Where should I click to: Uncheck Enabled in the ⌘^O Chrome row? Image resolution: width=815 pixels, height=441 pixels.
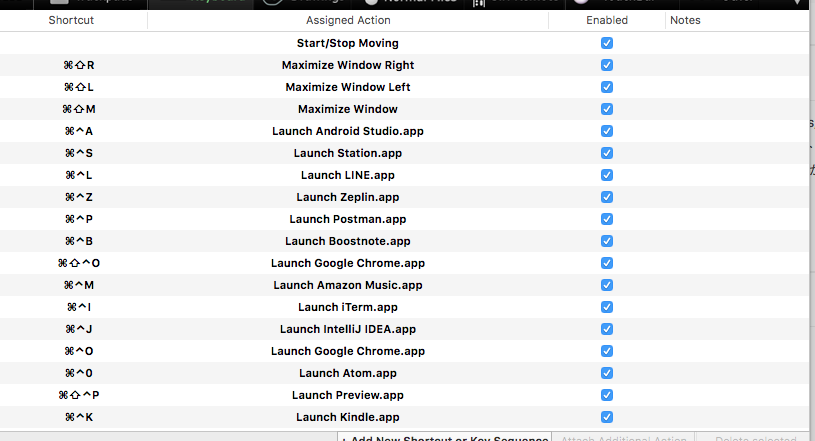(x=607, y=351)
